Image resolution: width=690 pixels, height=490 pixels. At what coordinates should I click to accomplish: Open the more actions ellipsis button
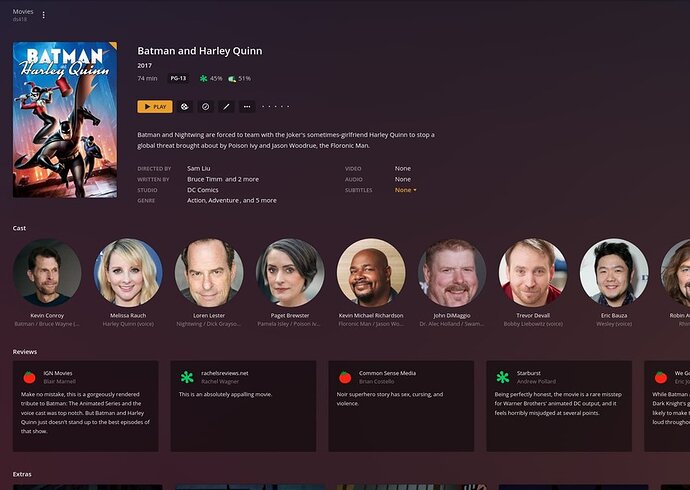247,106
